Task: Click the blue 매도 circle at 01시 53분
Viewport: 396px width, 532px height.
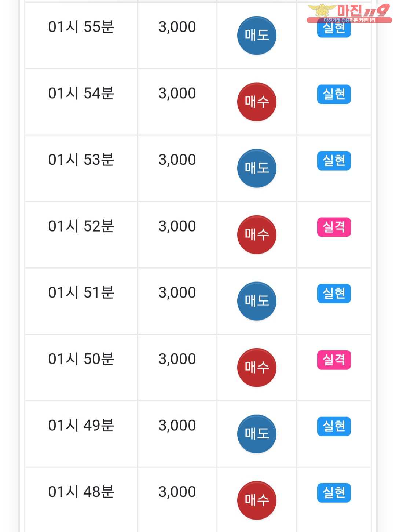Action: 257,168
